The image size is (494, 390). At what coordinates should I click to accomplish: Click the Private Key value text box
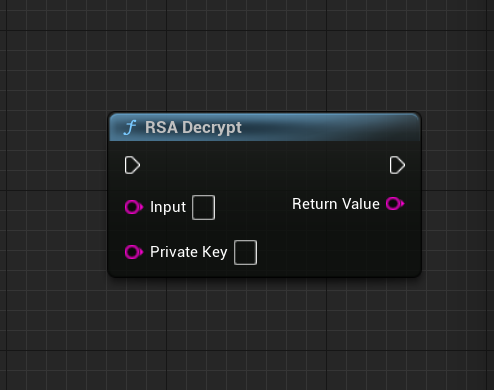click(x=245, y=252)
